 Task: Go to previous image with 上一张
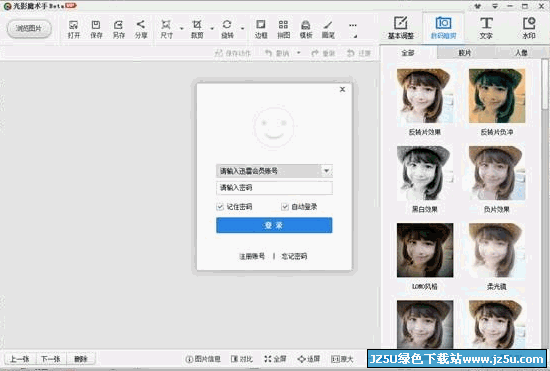20,359
